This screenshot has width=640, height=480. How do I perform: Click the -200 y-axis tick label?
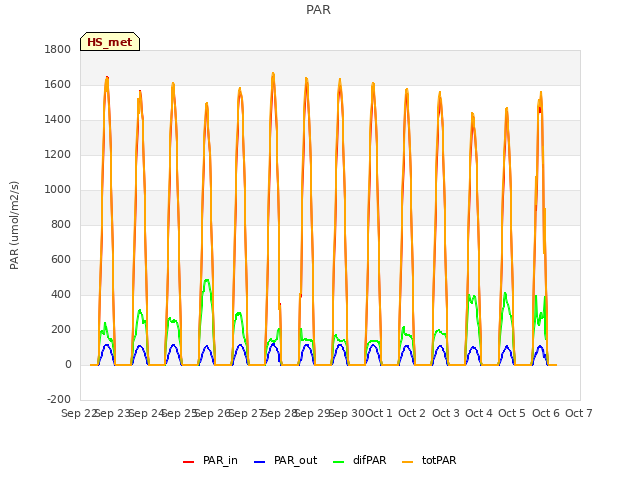pyautogui.click(x=59, y=399)
